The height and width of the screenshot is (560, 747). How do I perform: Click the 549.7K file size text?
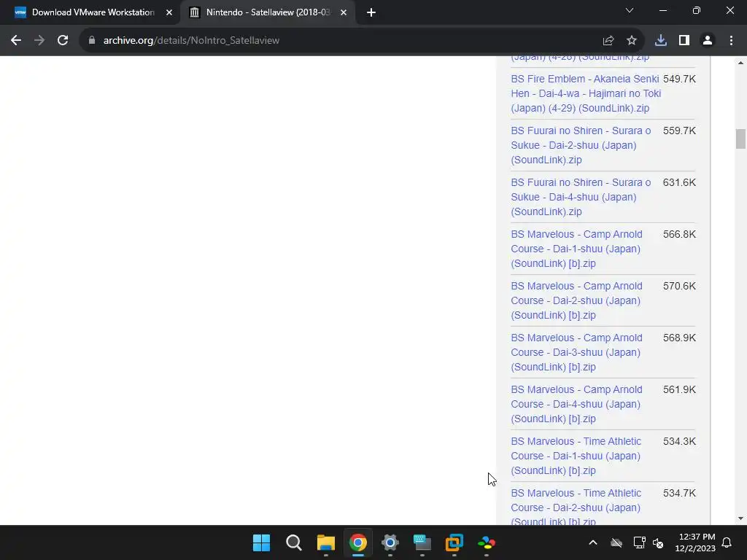679,79
